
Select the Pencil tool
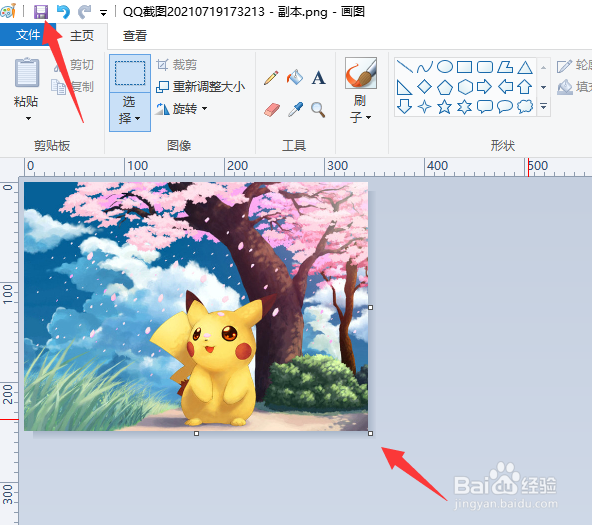pyautogui.click(x=271, y=78)
